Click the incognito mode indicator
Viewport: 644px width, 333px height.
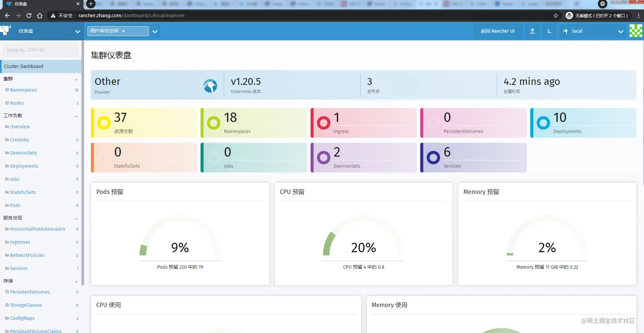(597, 15)
